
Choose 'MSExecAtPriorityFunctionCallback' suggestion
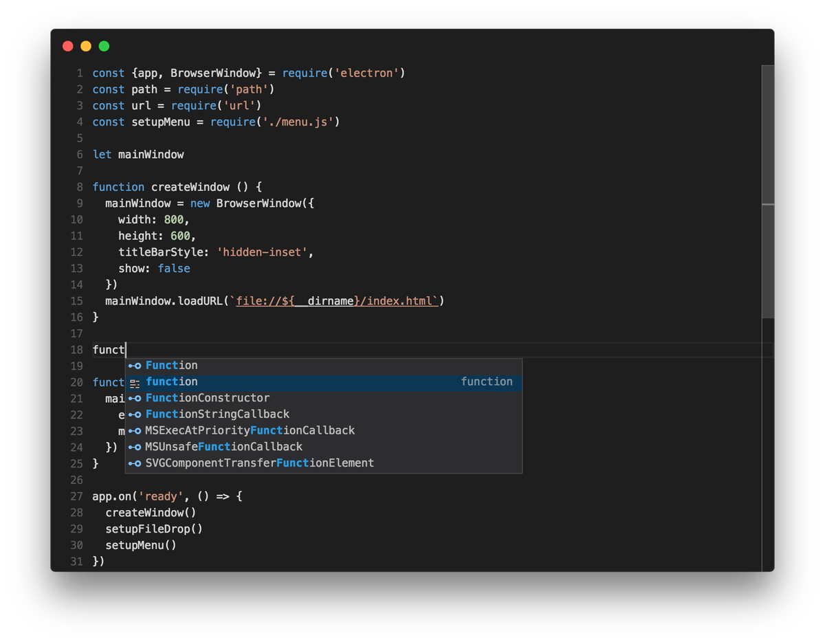[x=324, y=431]
